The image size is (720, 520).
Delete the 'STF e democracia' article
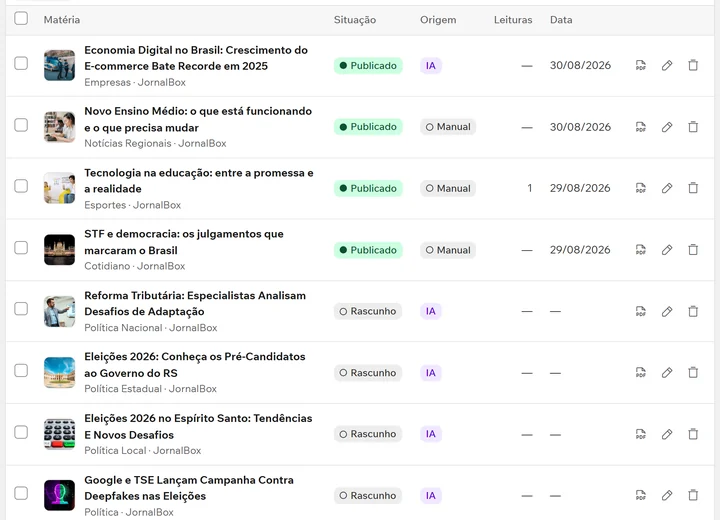(x=693, y=250)
